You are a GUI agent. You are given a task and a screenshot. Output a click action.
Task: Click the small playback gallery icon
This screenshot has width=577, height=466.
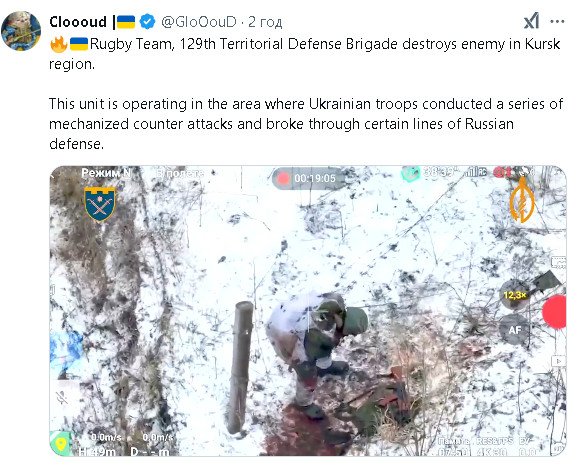point(559,361)
